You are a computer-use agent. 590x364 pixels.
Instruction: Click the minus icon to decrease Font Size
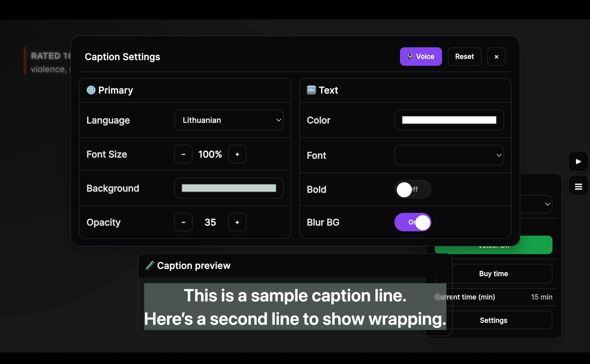click(183, 154)
